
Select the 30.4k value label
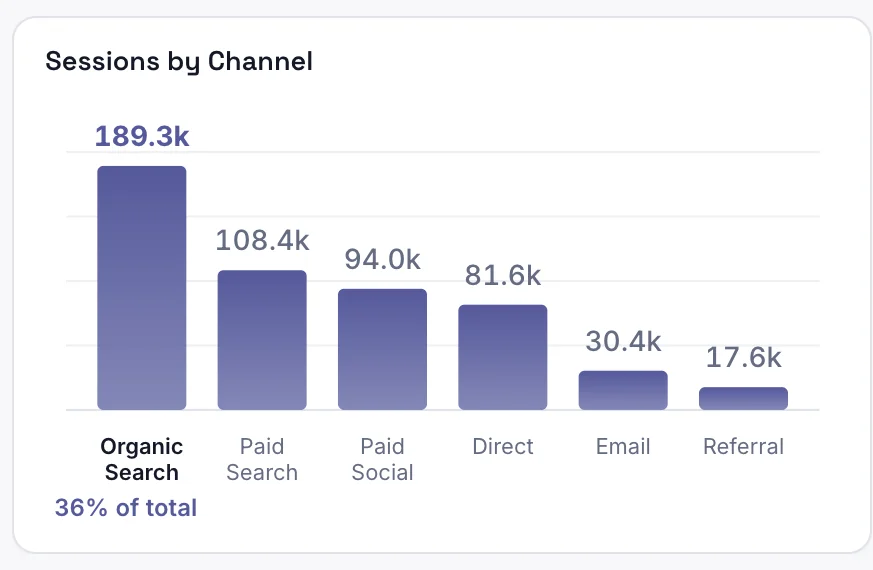tap(623, 341)
